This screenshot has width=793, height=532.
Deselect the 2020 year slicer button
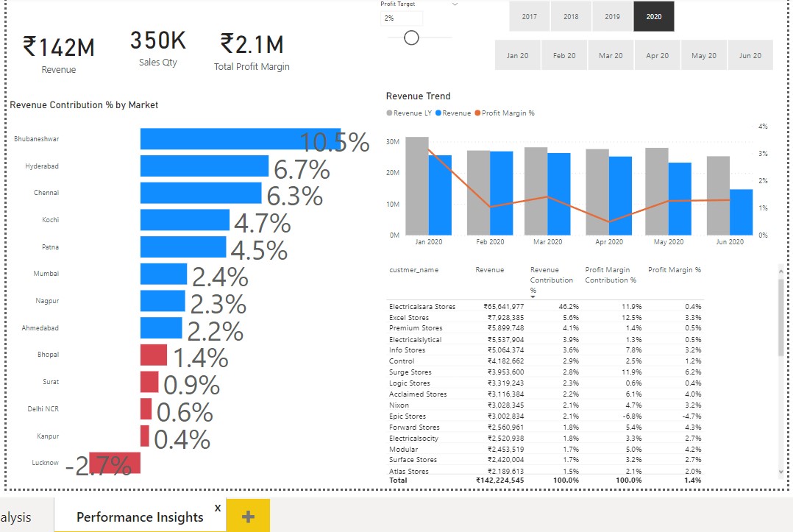[x=654, y=17]
